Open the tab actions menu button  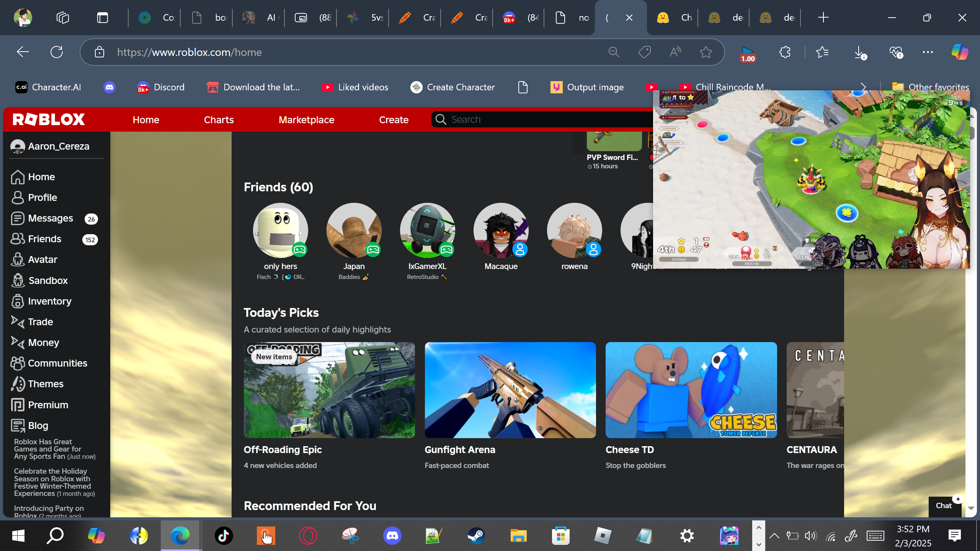[x=103, y=18]
